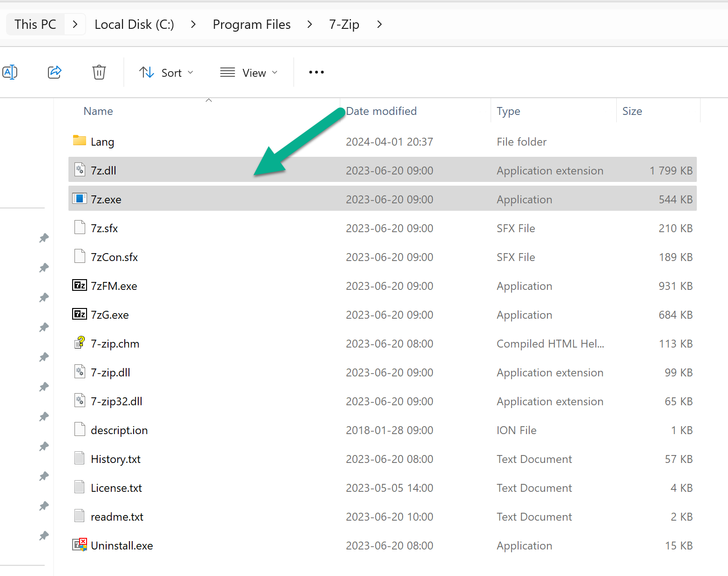
Task: Select the descript.ion file icon
Action: pyautogui.click(x=80, y=429)
